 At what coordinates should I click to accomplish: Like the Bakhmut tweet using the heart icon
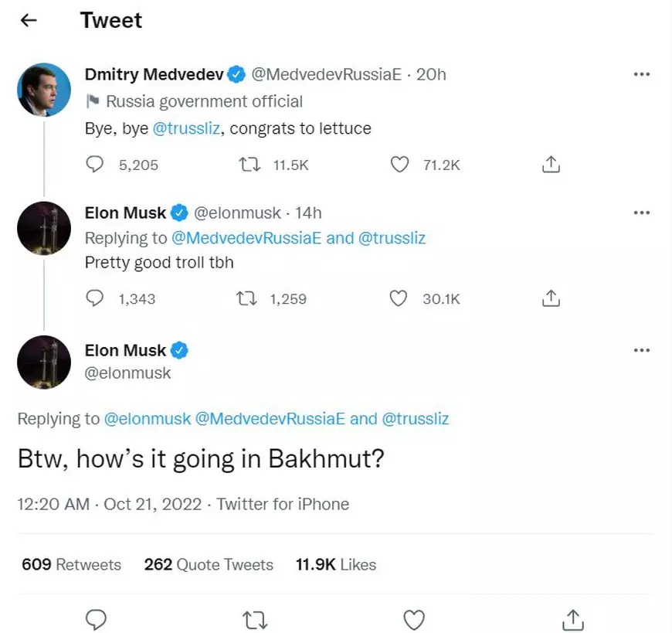click(414, 619)
